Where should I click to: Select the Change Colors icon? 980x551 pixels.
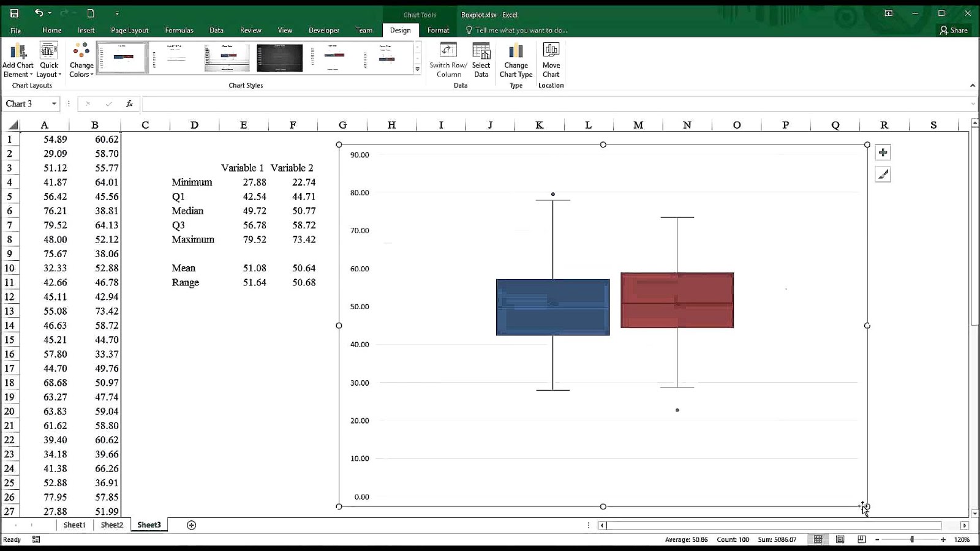pos(80,58)
